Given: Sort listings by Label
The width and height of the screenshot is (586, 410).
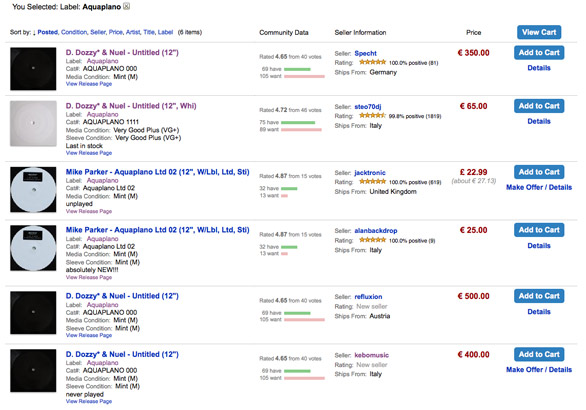Looking at the screenshot, I should point(165,32).
